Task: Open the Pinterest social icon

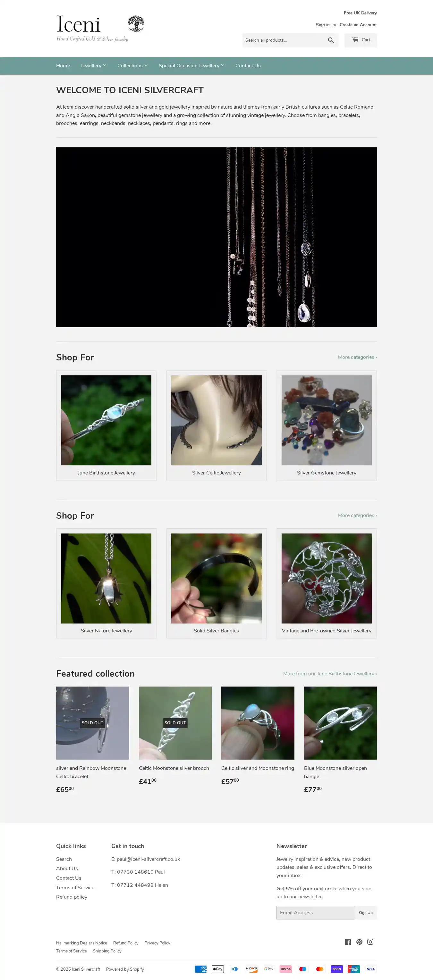Action: [359, 942]
